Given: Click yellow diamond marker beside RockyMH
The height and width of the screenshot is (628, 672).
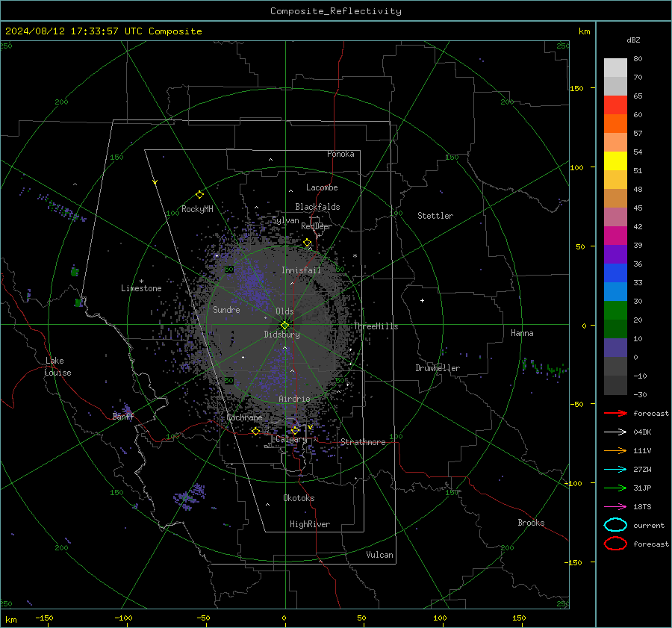Looking at the screenshot, I should [199, 195].
